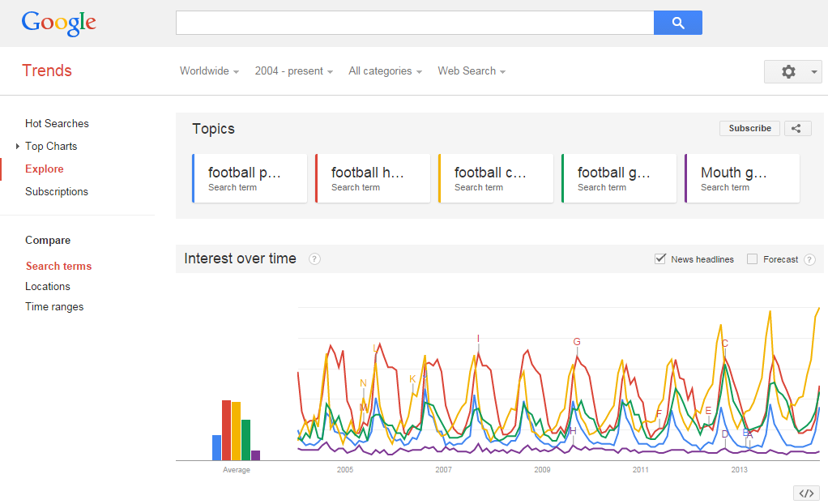Open the Worldwide region dropdown
This screenshot has height=504, width=828.
click(x=209, y=71)
